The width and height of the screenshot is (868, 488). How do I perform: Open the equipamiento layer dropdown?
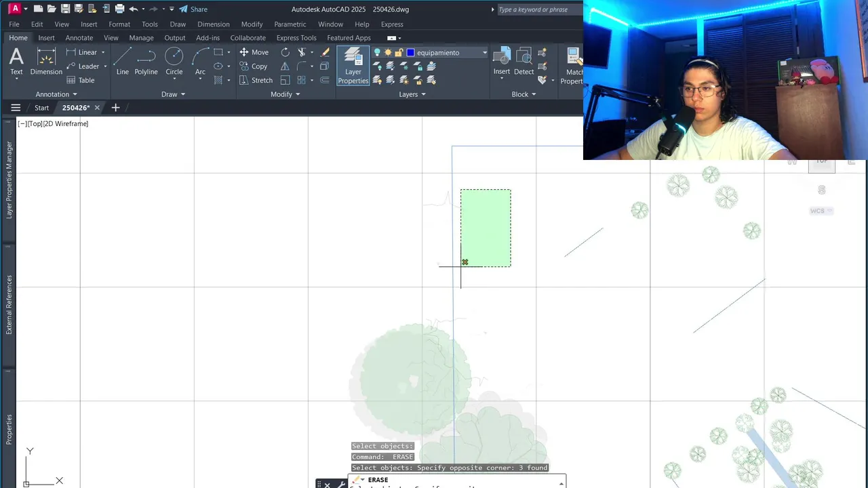484,52
